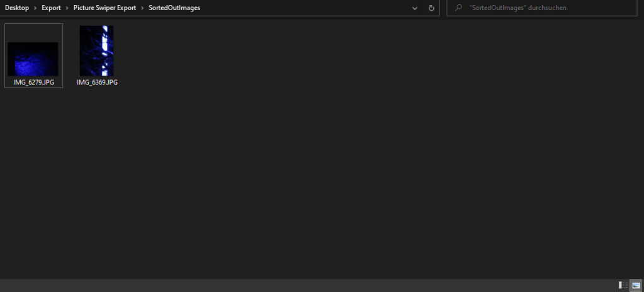Image resolution: width=644 pixels, height=292 pixels.
Task: Expand the chevron after Export breadcrumb
Action: click(67, 8)
